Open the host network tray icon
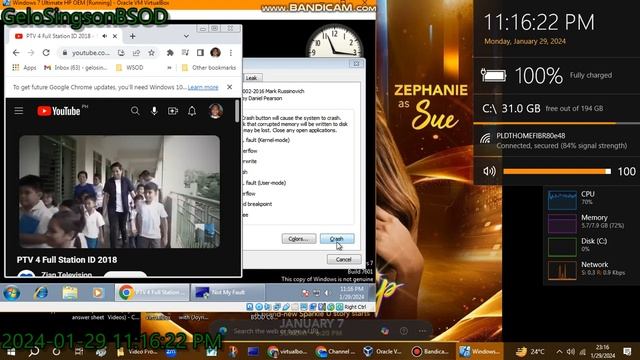 tap(582, 351)
